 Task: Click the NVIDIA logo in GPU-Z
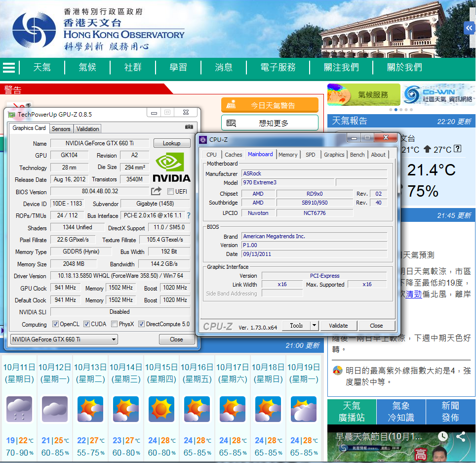click(171, 167)
